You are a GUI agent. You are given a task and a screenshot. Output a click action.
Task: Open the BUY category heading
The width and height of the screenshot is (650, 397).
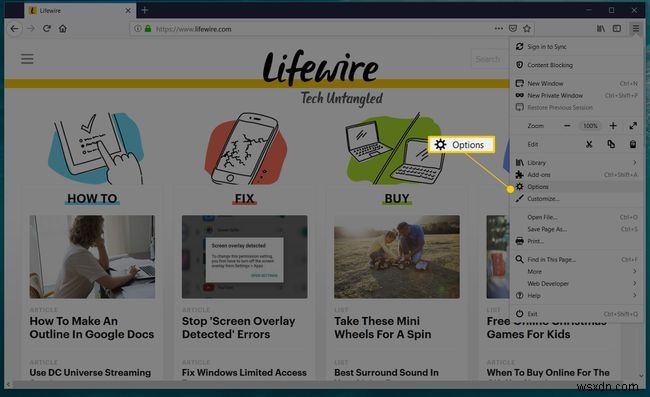(x=397, y=198)
